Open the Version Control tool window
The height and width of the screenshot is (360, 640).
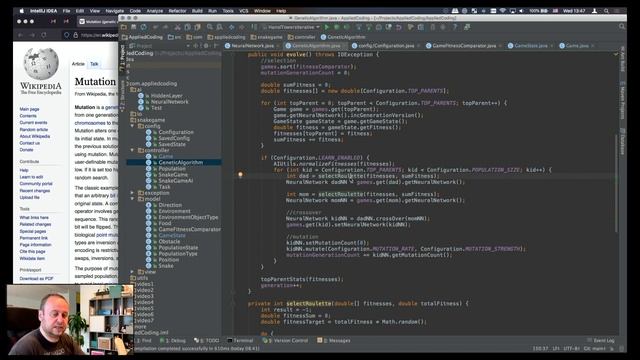(x=285, y=340)
